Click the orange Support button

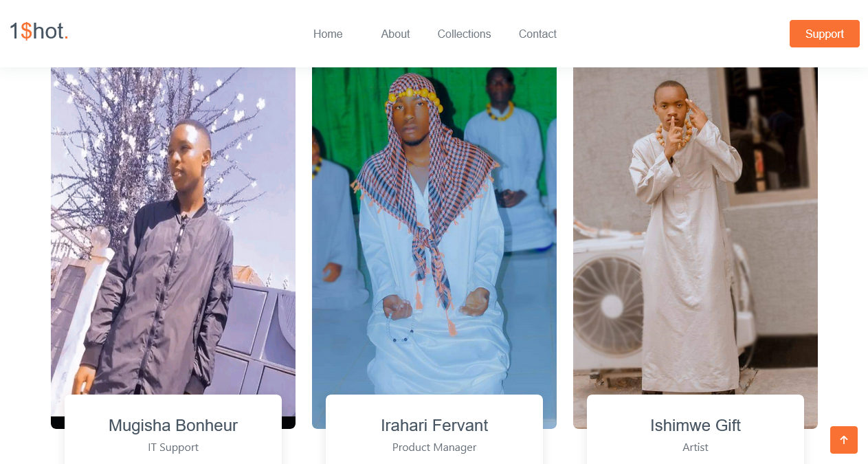[x=824, y=34]
